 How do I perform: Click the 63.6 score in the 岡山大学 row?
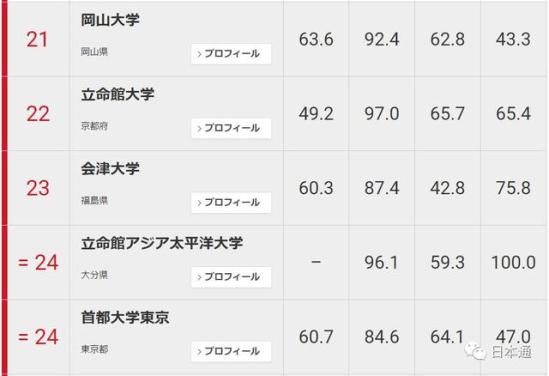[316, 39]
